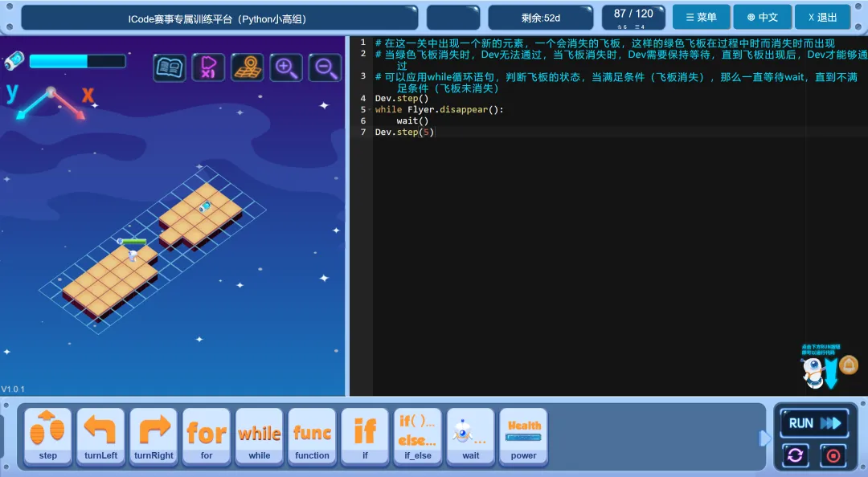Insert the turnRight command block
The image size is (868, 477).
(x=154, y=436)
